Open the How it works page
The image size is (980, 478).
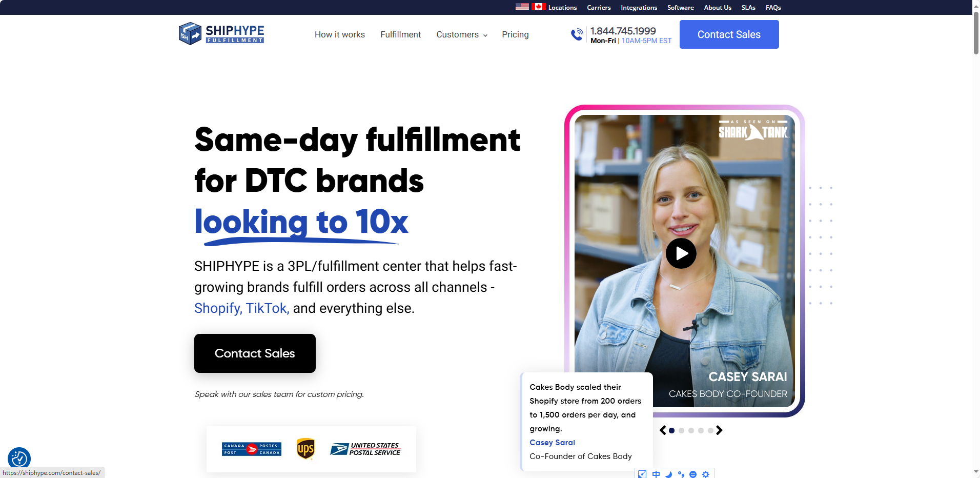[x=339, y=34]
